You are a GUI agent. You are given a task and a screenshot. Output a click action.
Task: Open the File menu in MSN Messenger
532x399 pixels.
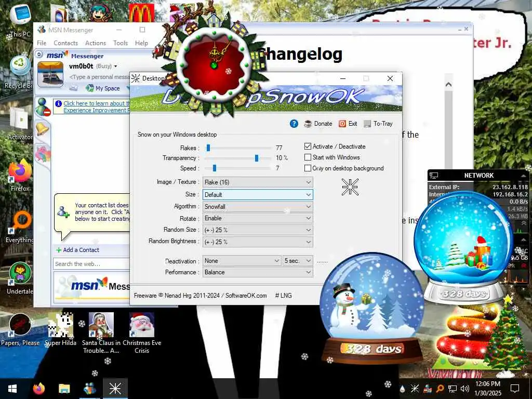(x=42, y=43)
